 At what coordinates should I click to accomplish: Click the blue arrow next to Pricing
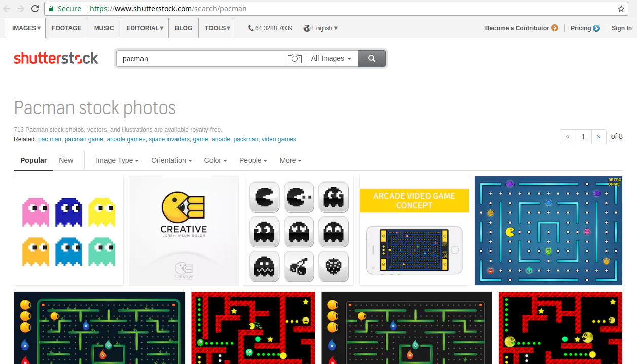596,28
